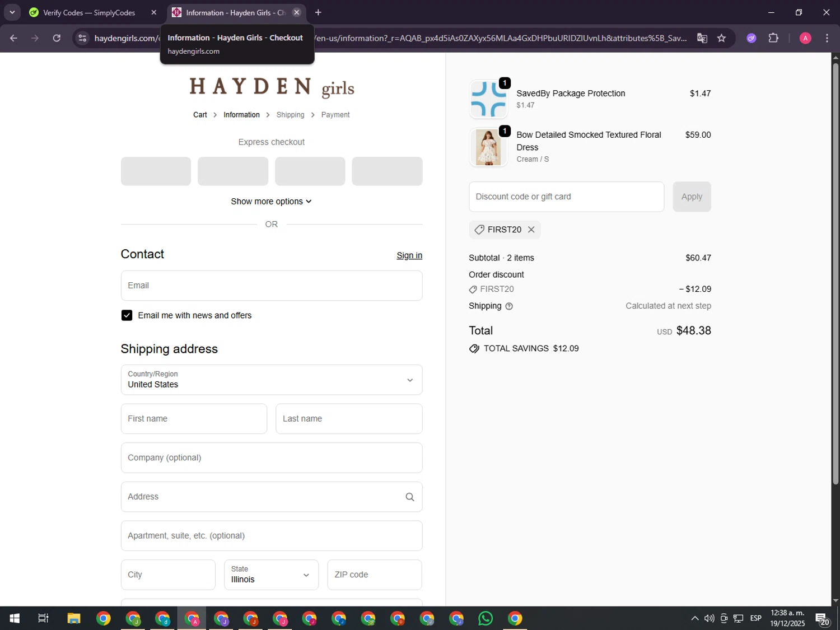840x630 pixels.
Task: Reload the checkout page
Action: click(57, 38)
